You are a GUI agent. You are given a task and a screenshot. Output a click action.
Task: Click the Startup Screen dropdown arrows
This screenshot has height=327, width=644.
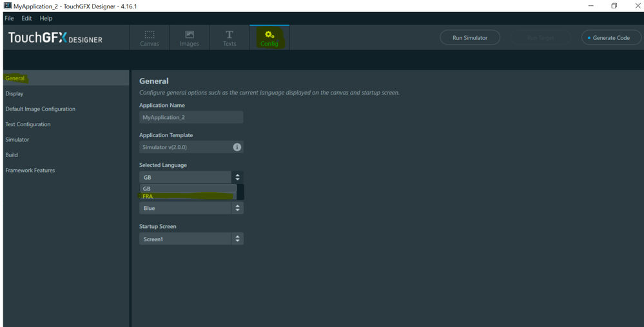click(237, 239)
